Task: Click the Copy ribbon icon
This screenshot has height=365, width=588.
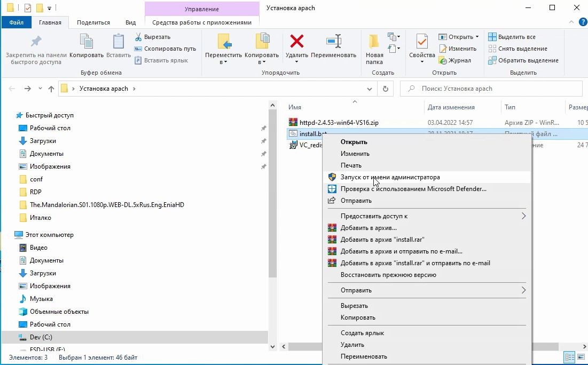Action: [x=86, y=41]
